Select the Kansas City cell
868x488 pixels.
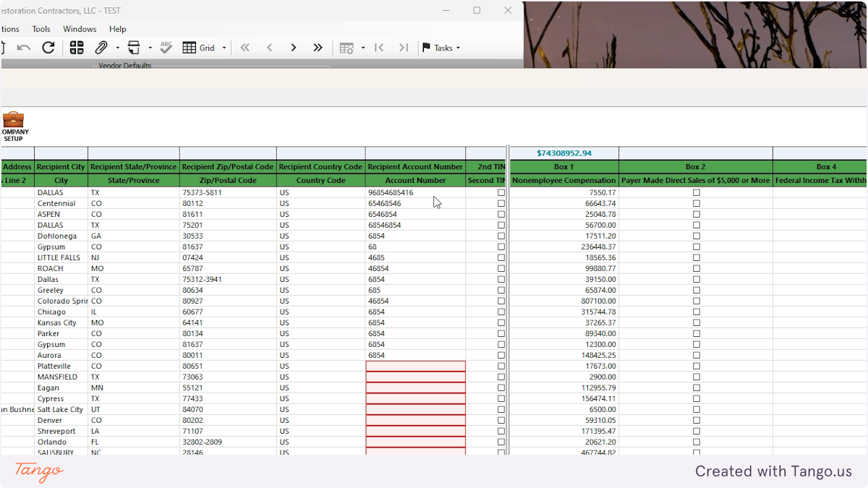(61, 322)
